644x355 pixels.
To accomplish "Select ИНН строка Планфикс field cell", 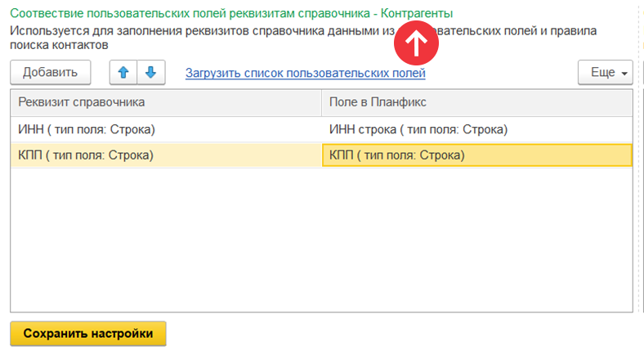I will [x=476, y=129].
